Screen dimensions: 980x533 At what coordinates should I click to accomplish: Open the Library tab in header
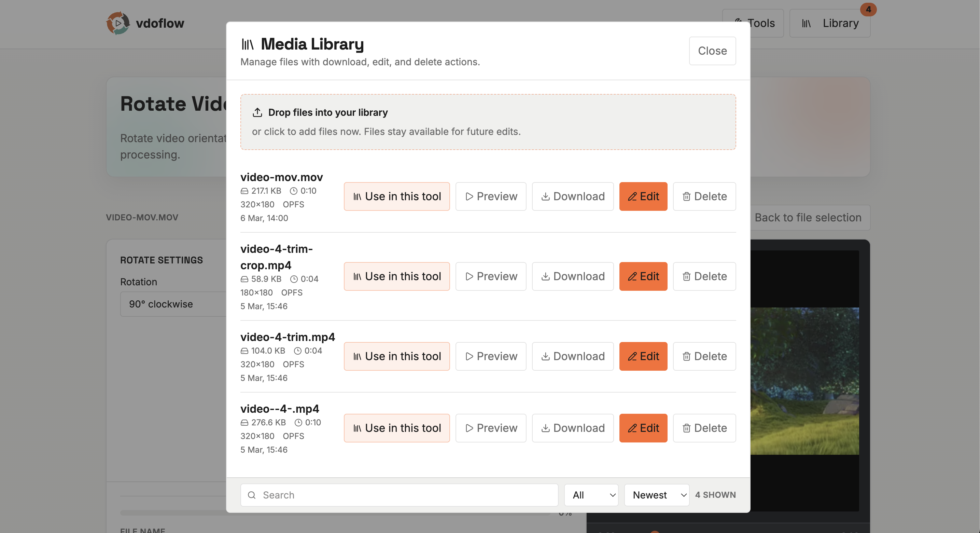point(830,23)
